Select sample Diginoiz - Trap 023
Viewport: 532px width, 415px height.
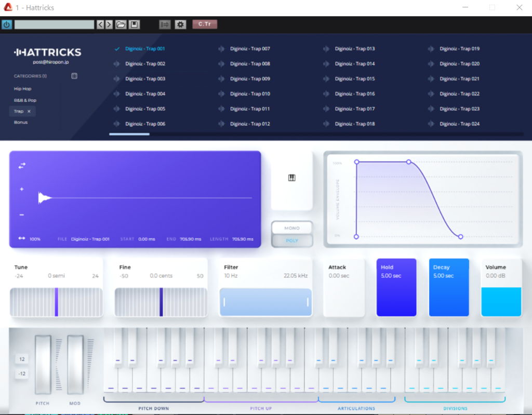click(460, 109)
